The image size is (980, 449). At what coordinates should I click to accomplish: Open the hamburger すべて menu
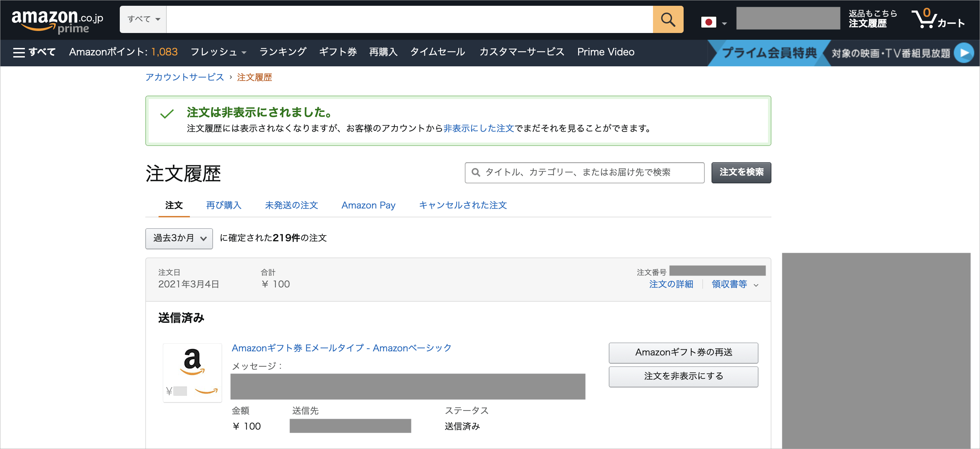34,52
